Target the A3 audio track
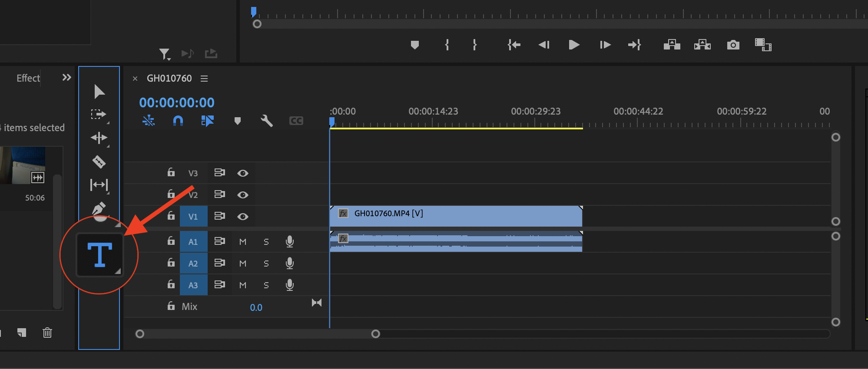Viewport: 868px width, 369px height. tap(193, 285)
